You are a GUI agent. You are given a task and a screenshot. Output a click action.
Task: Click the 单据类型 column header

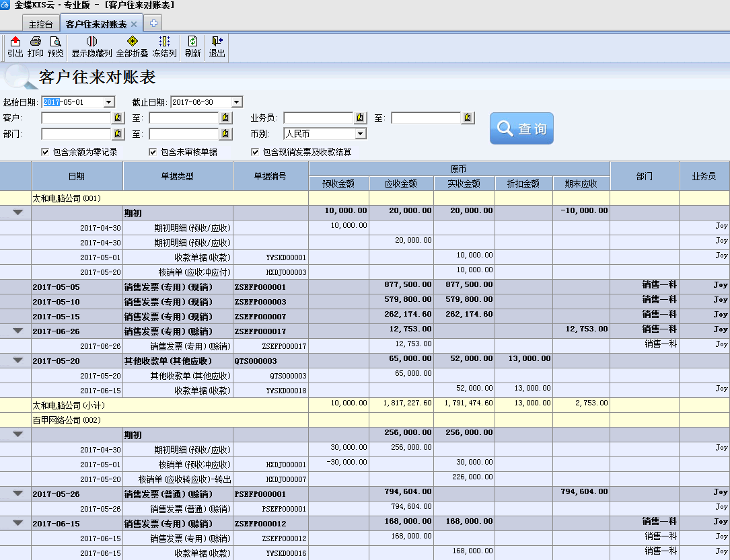pyautogui.click(x=178, y=176)
